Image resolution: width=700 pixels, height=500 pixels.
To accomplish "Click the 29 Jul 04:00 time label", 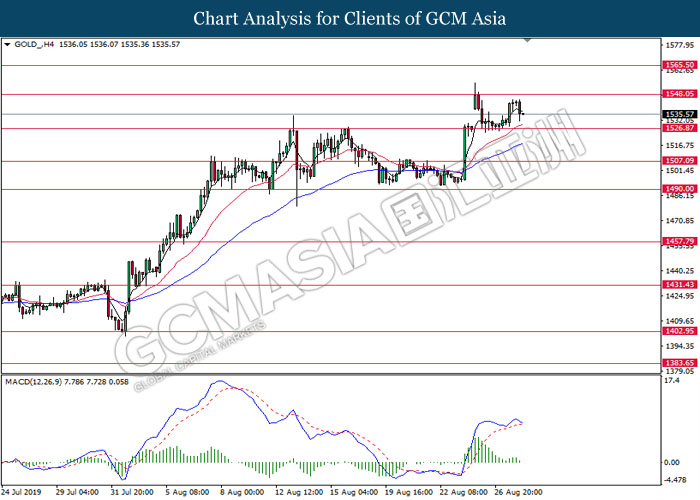I will (77, 492).
